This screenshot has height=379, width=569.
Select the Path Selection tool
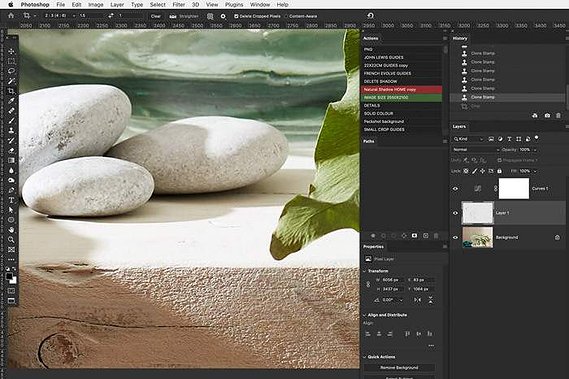click(11, 210)
